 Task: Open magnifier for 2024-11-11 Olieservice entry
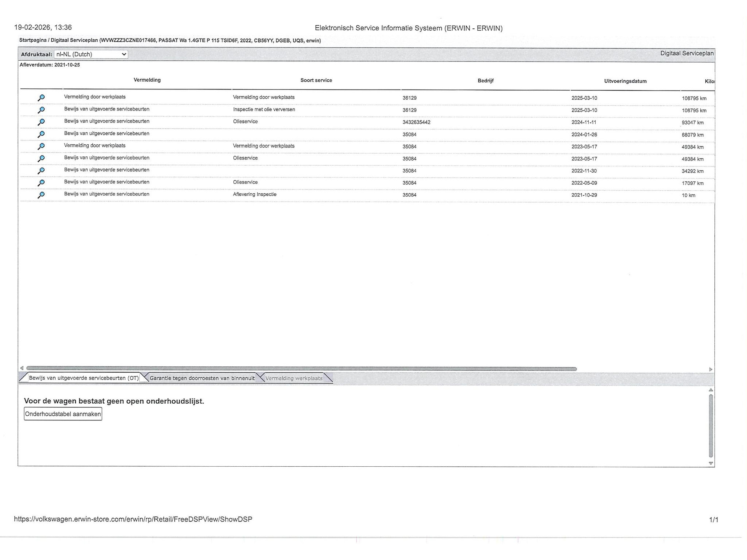pyautogui.click(x=41, y=122)
